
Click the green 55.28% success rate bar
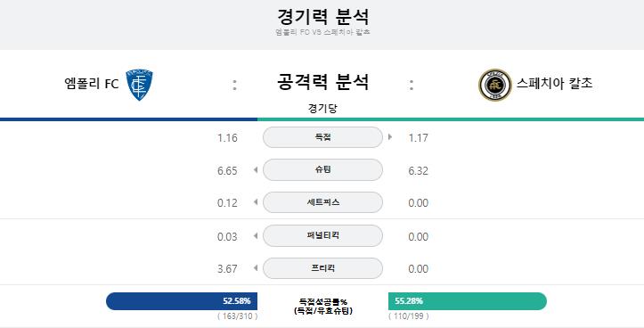pos(468,301)
